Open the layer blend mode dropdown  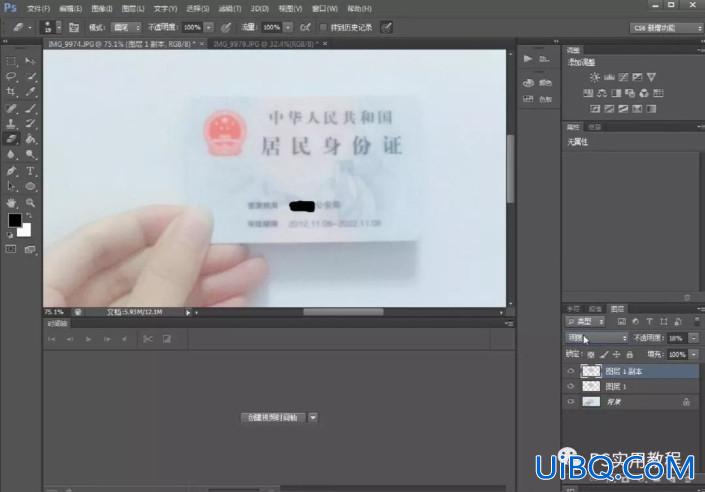click(597, 338)
